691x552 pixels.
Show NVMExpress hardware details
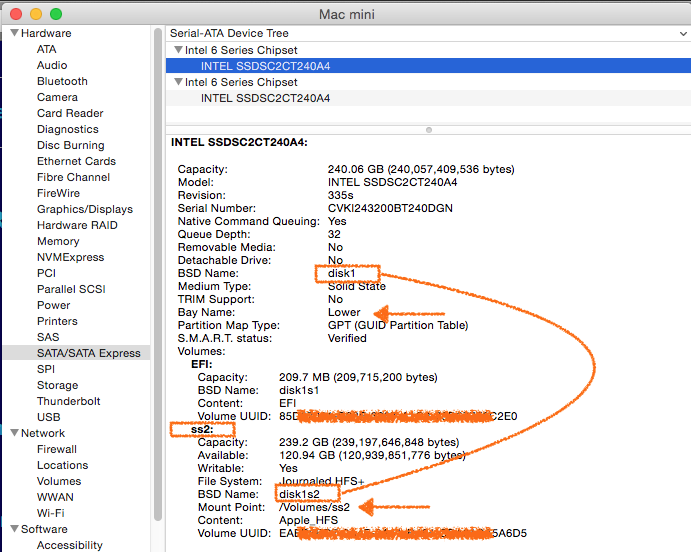70,257
